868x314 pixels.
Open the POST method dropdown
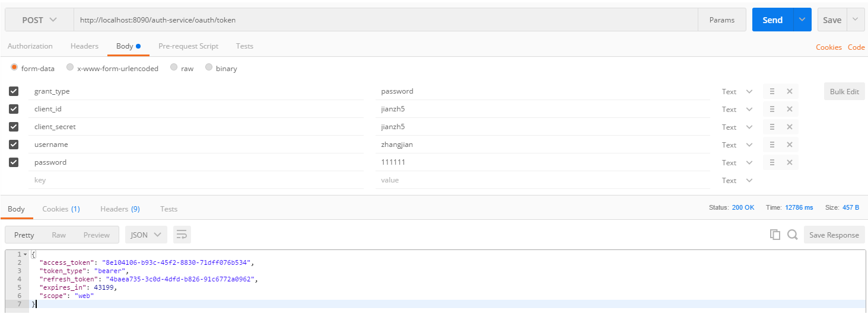click(40, 20)
